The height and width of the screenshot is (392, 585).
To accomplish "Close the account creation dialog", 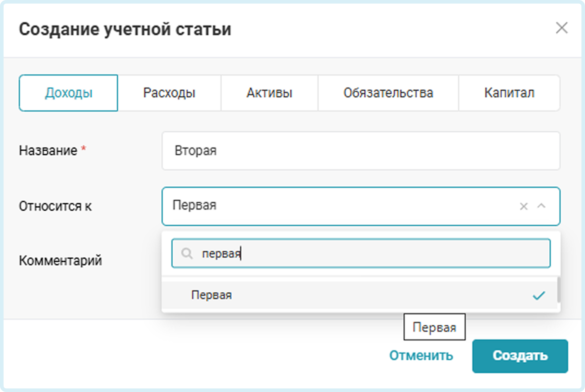I will tap(562, 28).
